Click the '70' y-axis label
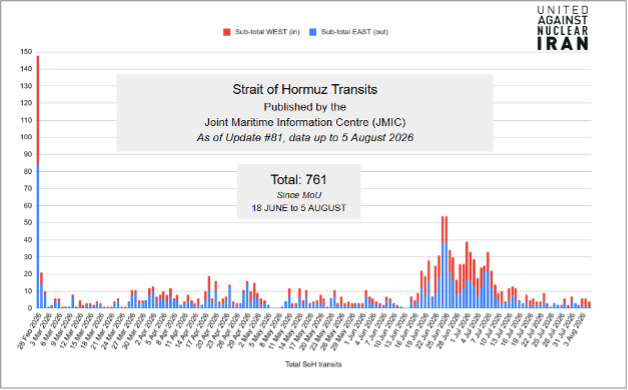Screen dimensions: 628x390 28,189
